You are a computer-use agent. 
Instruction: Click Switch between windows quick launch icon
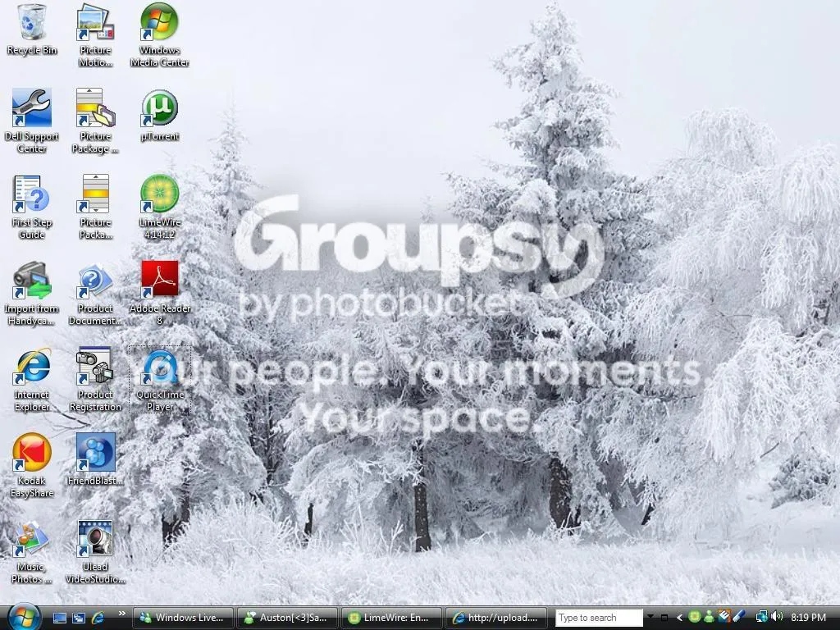(x=79, y=618)
